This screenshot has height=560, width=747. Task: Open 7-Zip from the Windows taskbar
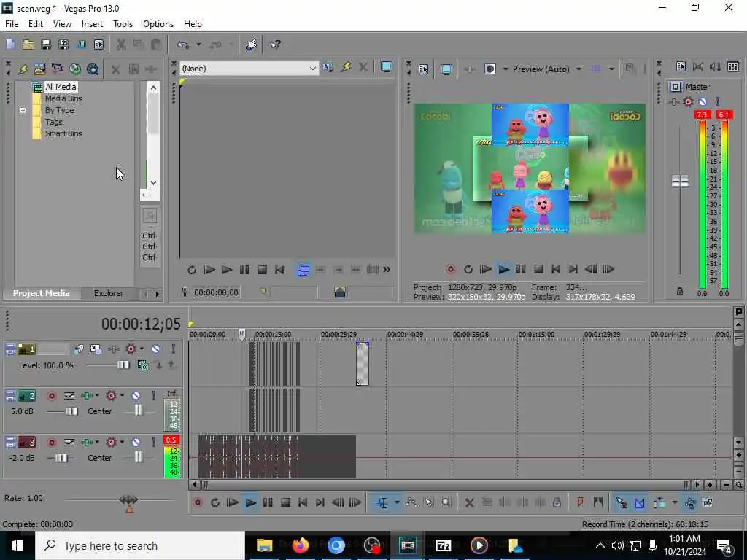[443, 545]
